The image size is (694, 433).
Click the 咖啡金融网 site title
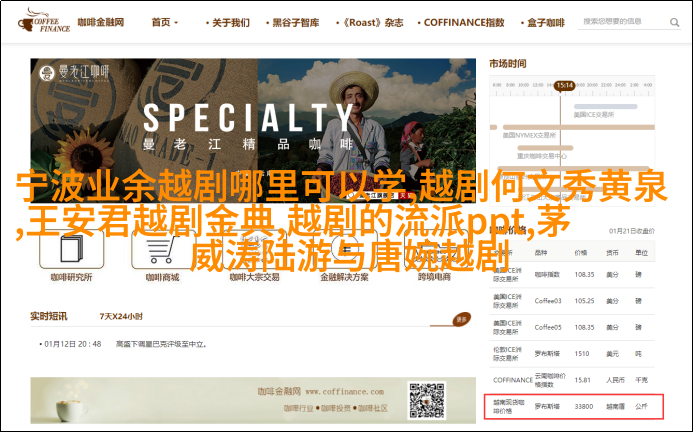point(101,22)
